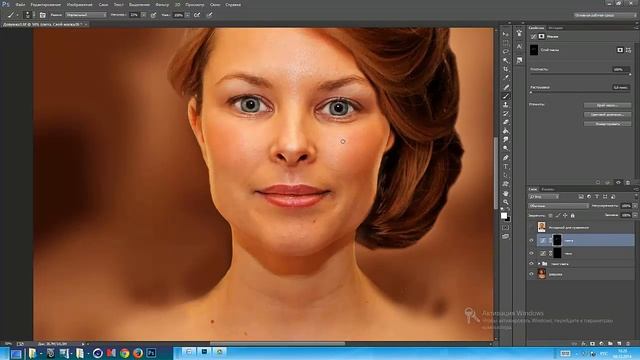Click the mask feather slider
The height and width of the screenshot is (360, 640).
coord(580,92)
